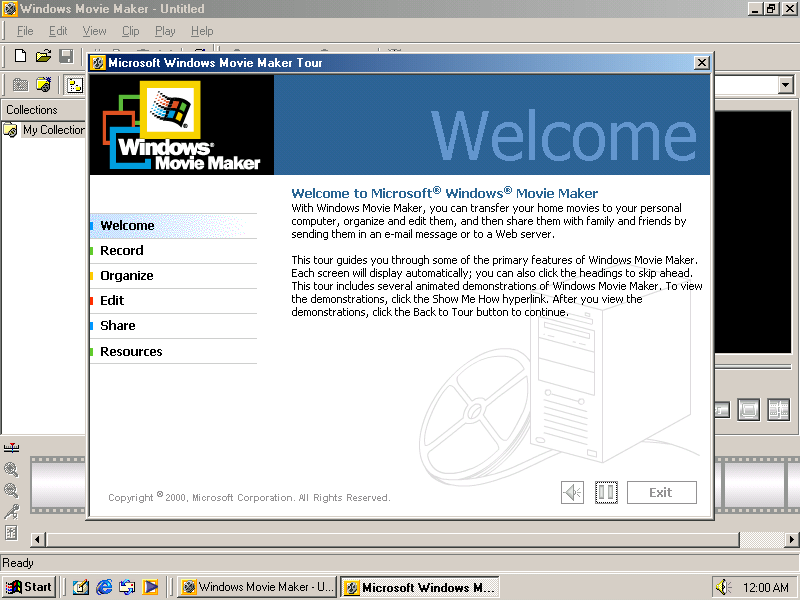Launch Internet Explorer from quick launch
Screen dimensions: 800x600
104,587
